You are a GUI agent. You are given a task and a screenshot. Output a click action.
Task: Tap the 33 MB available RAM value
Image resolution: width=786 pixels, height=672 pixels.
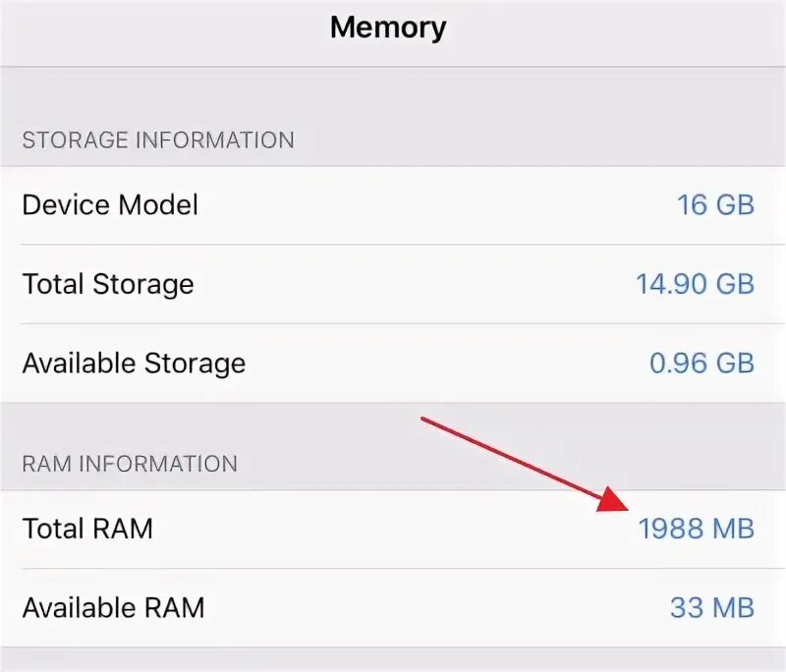[711, 607]
